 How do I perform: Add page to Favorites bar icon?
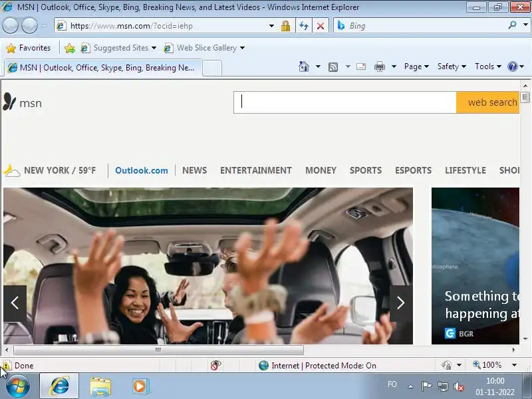click(70, 48)
